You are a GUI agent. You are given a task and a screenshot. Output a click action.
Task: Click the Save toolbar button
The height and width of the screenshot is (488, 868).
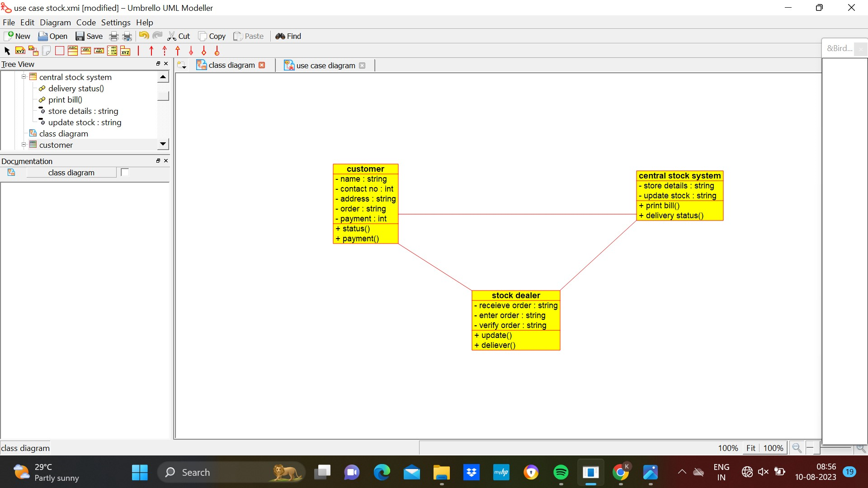pos(89,36)
